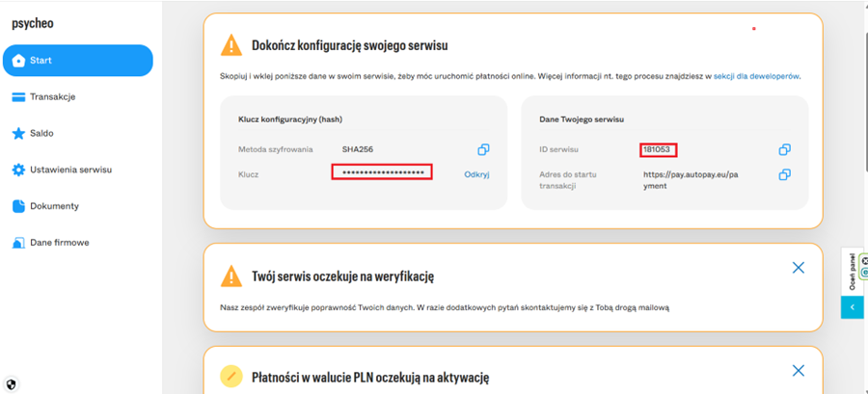Copy the ID serwisu value

point(785,149)
